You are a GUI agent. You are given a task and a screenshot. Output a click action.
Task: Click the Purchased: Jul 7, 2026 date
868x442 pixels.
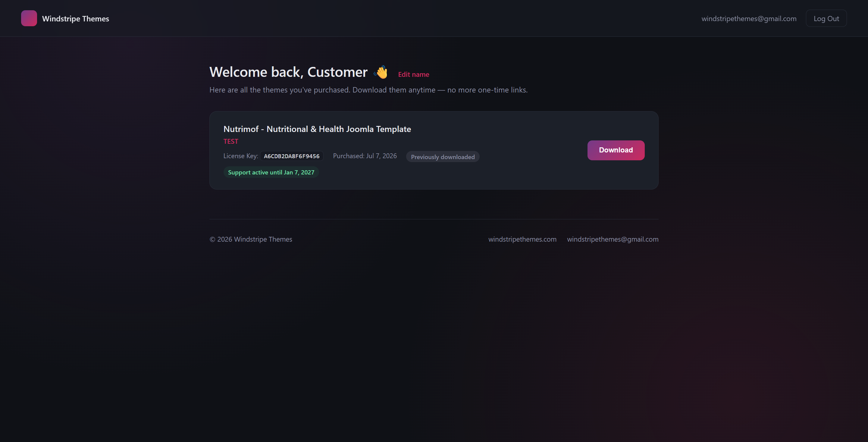(365, 156)
